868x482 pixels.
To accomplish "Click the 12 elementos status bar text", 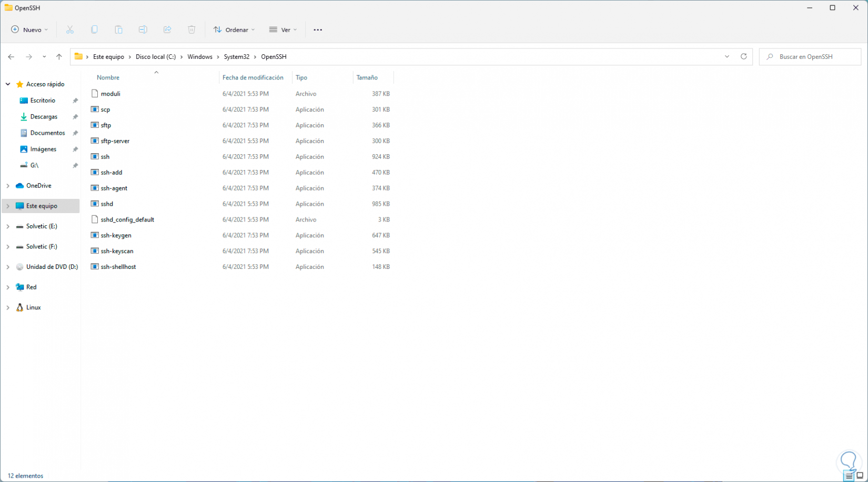I will click(x=25, y=476).
